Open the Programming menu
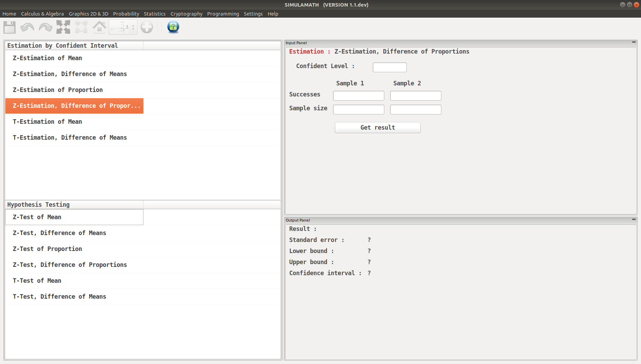The height and width of the screenshot is (364, 641). (x=223, y=14)
